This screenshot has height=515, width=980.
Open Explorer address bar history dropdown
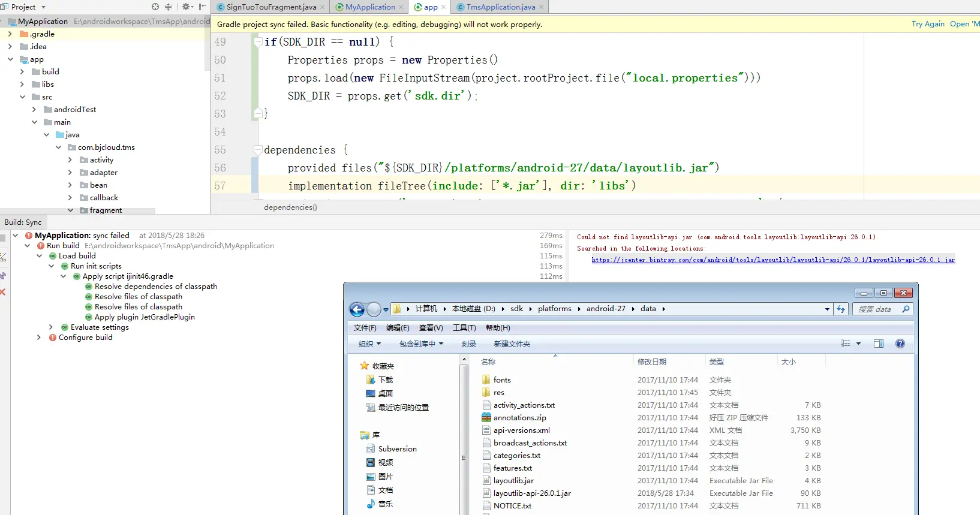(x=827, y=309)
